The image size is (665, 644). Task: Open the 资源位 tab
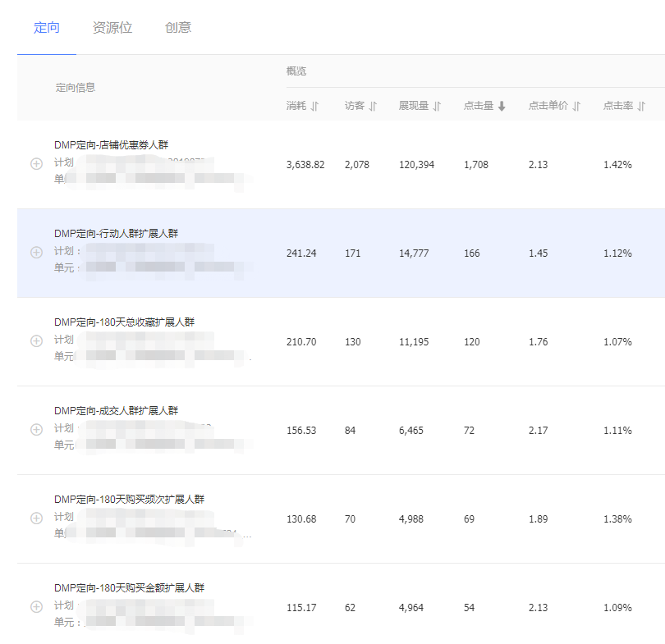coord(112,27)
